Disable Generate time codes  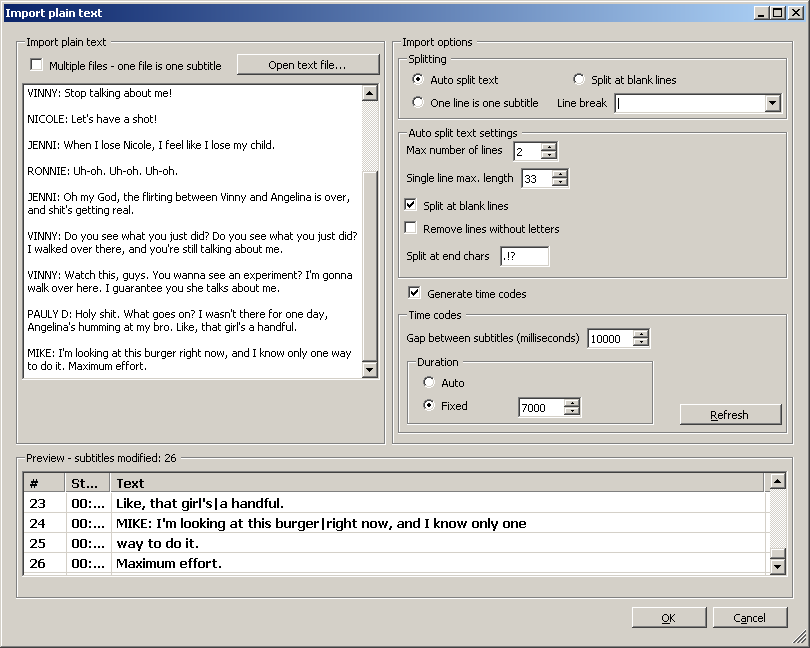point(413,293)
